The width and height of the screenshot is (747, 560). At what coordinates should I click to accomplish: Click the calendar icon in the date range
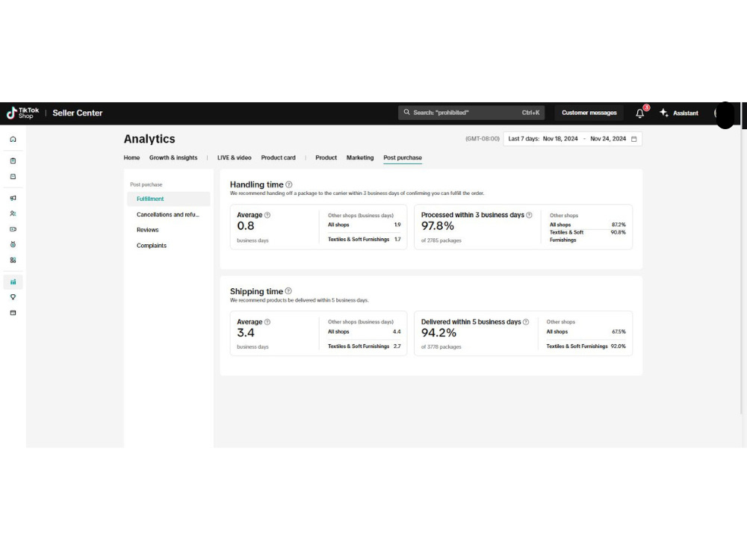(x=634, y=139)
